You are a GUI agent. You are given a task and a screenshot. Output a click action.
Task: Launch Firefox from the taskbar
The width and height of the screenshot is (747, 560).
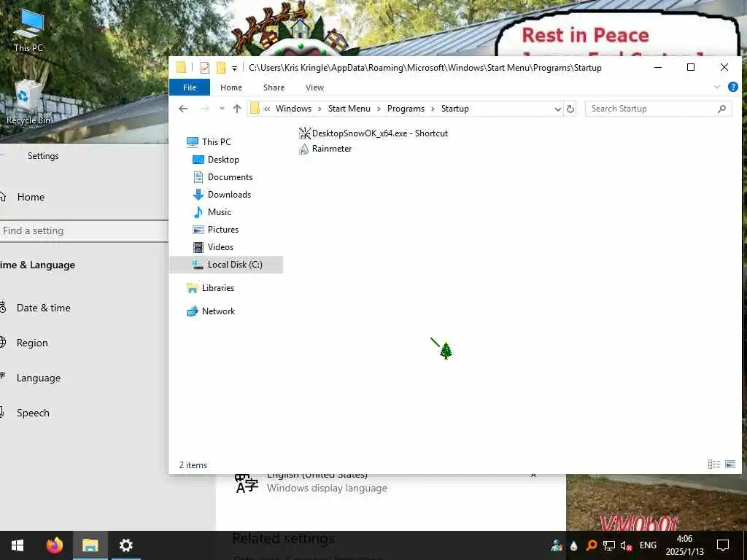[x=54, y=545]
